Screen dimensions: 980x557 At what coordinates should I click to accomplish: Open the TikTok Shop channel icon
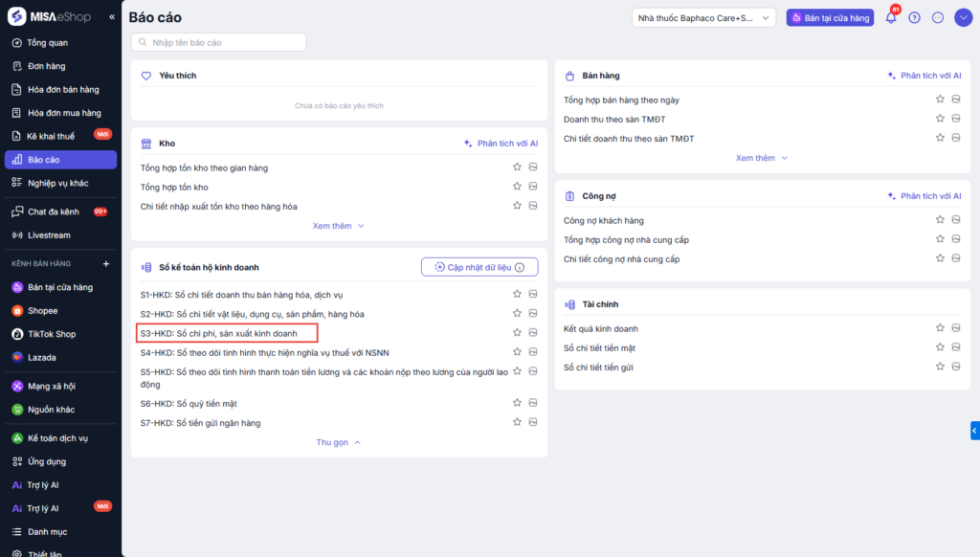[x=17, y=334]
